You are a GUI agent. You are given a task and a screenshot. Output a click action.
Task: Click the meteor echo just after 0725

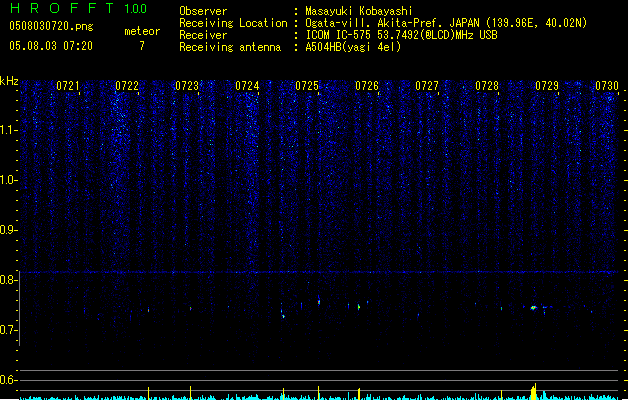click(319, 302)
